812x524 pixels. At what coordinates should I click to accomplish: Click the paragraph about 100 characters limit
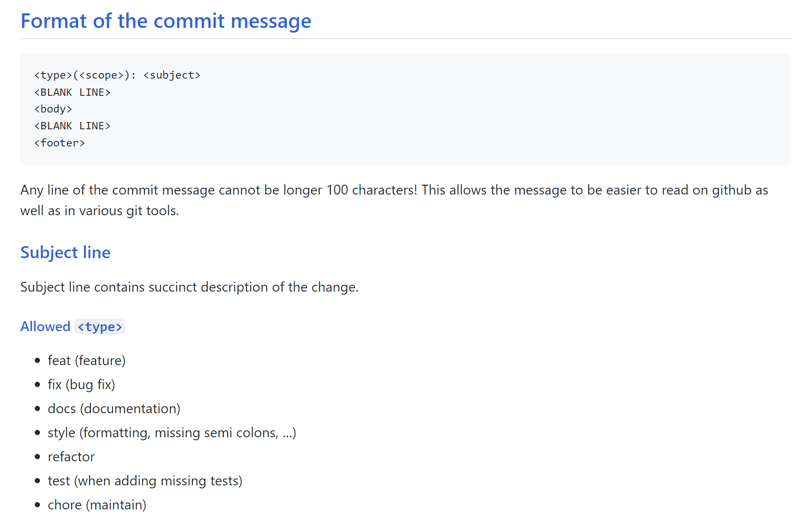[x=394, y=201]
